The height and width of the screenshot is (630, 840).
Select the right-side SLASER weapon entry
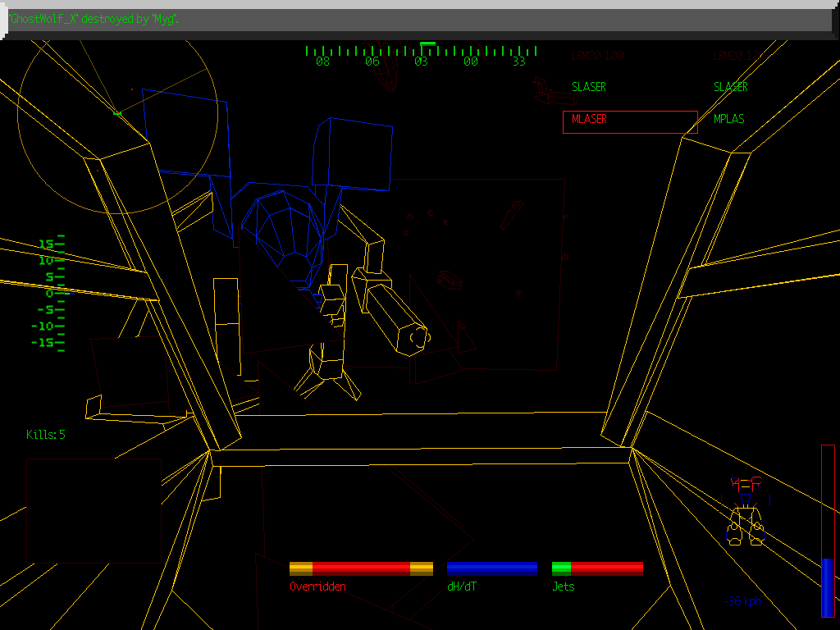pos(730,87)
